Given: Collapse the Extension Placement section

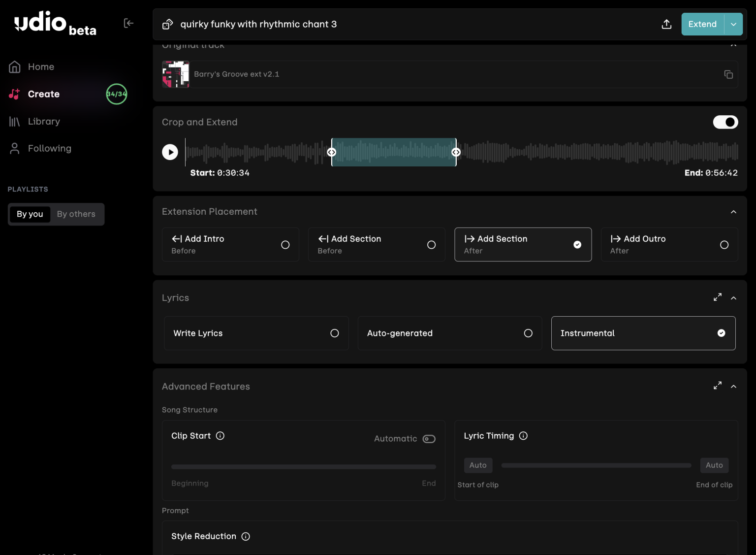Looking at the screenshot, I should coord(733,211).
